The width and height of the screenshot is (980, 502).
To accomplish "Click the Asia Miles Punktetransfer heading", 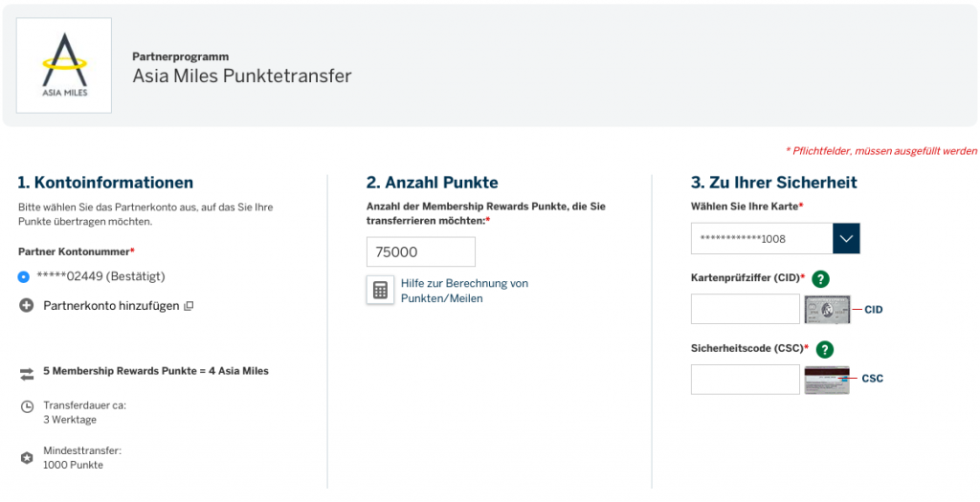I will pos(242,76).
